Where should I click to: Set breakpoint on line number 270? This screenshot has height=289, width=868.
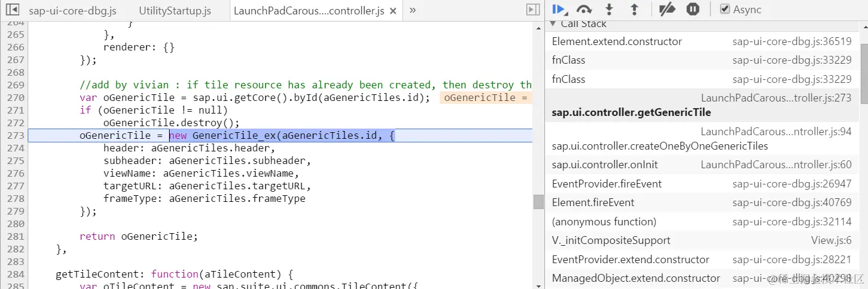point(16,97)
